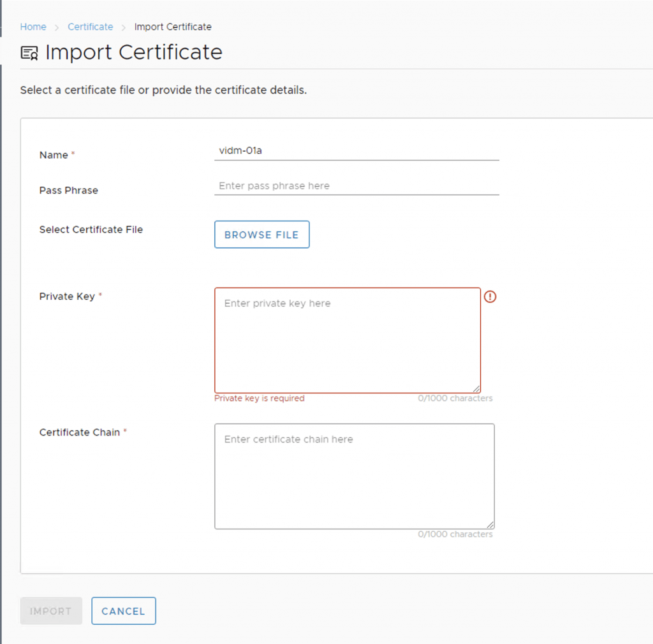The height and width of the screenshot is (644, 653).
Task: Click the Private Key textarea resize handle
Action: (476, 388)
